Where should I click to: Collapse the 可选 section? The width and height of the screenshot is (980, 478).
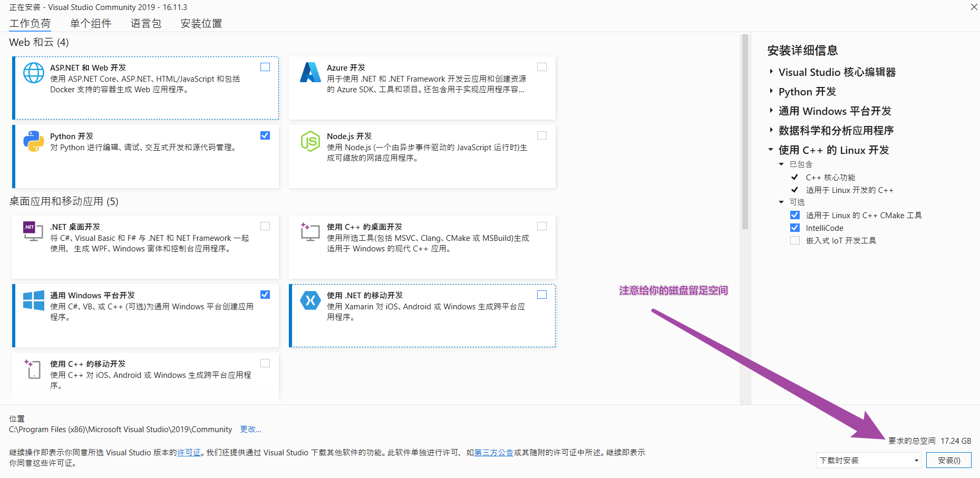click(781, 202)
